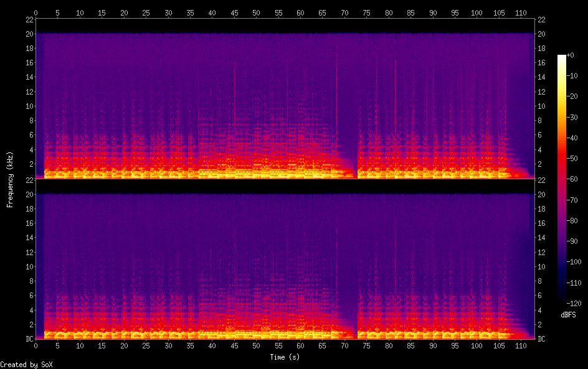The image size is (588, 369).
Task: Click the "Created by SoX" caption
Action: click(x=26, y=365)
